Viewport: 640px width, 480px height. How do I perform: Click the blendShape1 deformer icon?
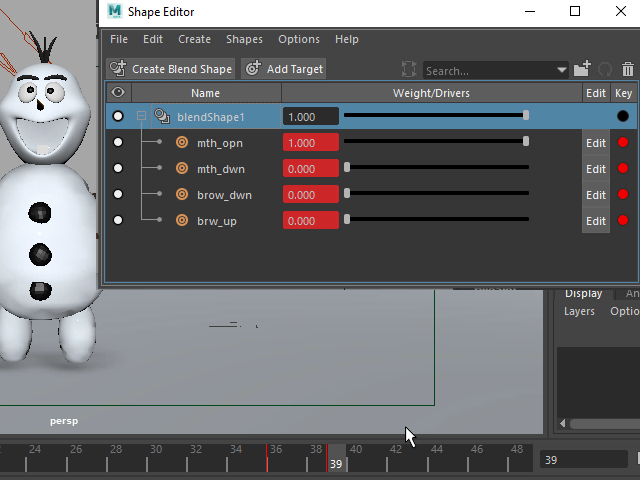(161, 117)
